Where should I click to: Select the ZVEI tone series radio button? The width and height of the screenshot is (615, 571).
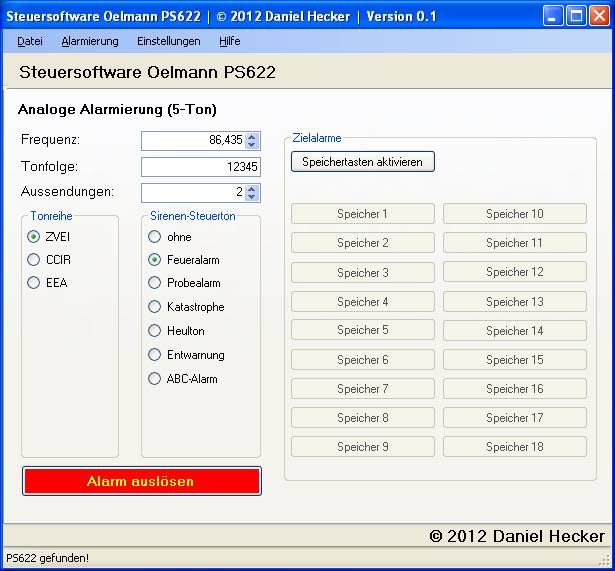(34, 237)
